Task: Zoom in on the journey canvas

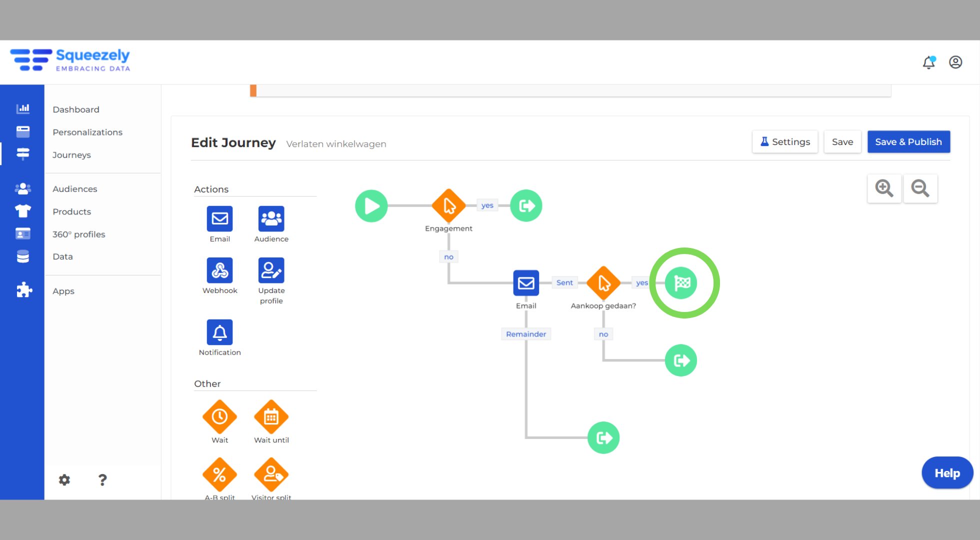Action: point(884,188)
